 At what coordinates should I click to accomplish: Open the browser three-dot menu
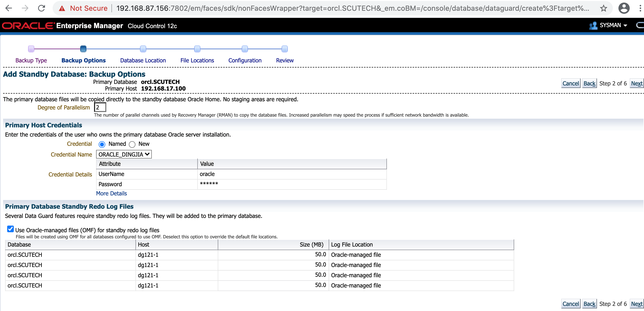[640, 8]
